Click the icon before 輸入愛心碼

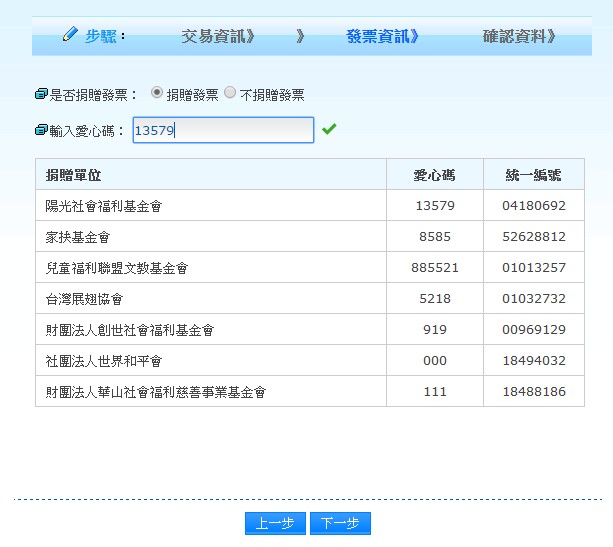[x=41, y=130]
